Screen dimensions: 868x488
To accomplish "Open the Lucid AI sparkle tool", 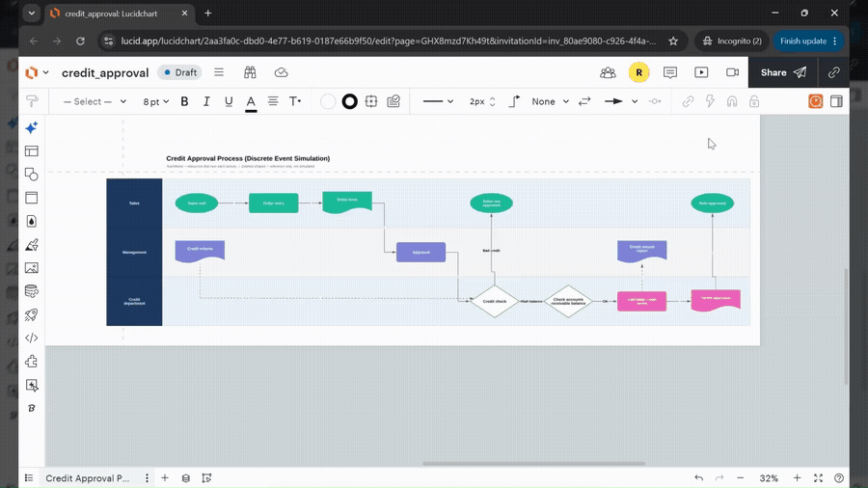I will [32, 127].
